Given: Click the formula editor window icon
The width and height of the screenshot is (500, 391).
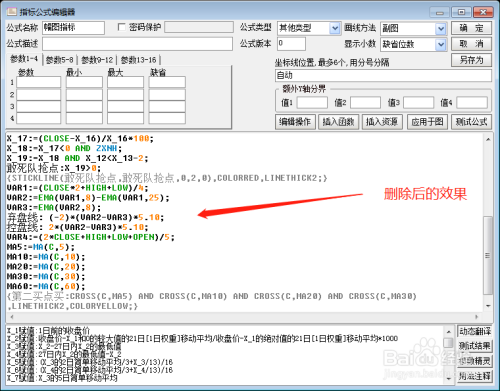Looking at the screenshot, I should (12, 11).
